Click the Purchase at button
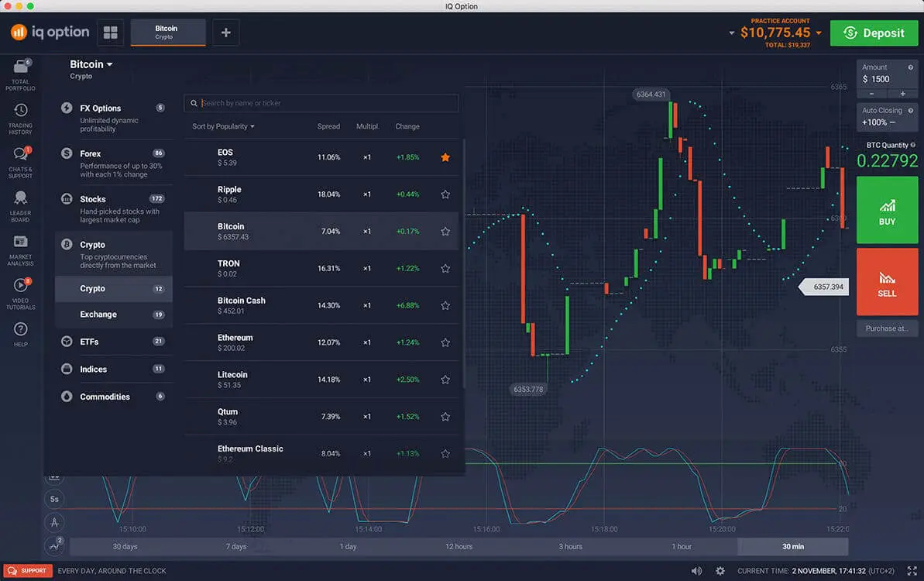Screen dimensions: 924x581 (887, 328)
